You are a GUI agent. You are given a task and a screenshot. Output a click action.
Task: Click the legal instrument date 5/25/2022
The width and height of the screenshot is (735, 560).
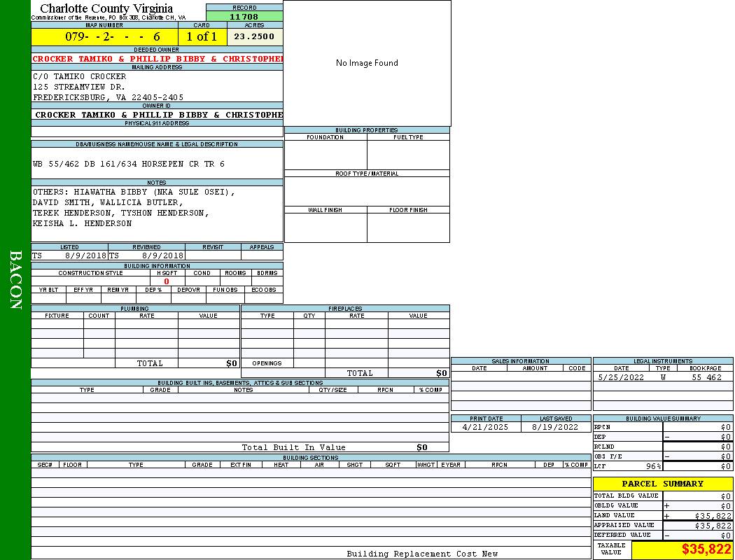click(620, 377)
